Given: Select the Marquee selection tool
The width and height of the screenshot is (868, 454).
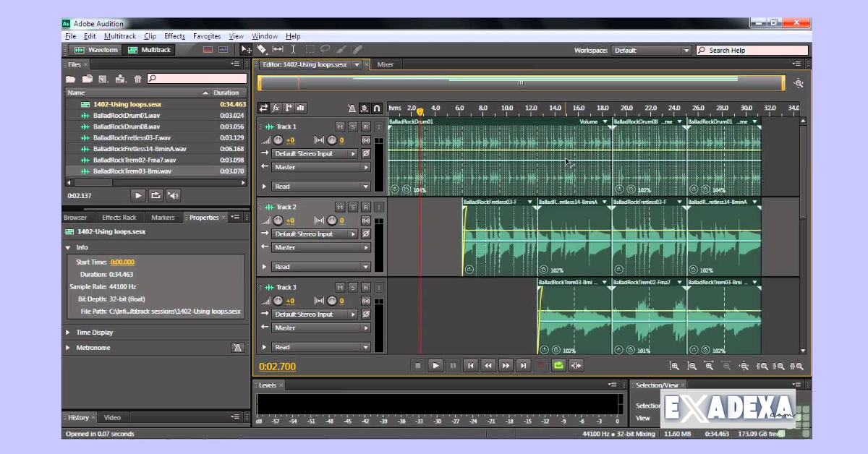Looking at the screenshot, I should point(310,50).
